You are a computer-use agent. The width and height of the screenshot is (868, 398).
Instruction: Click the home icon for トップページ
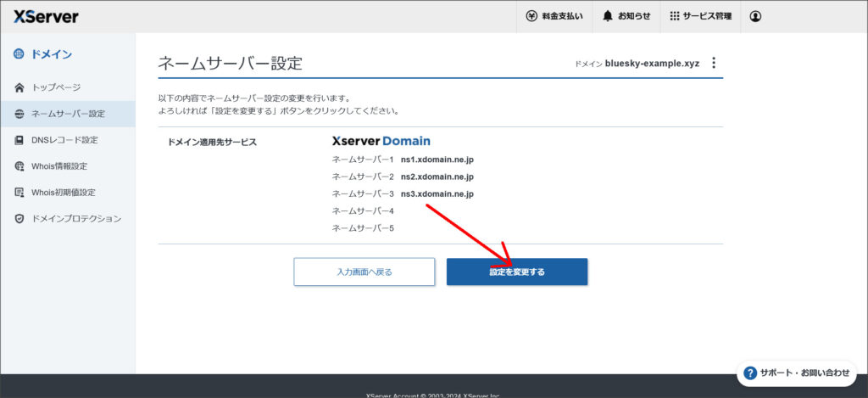(19, 87)
